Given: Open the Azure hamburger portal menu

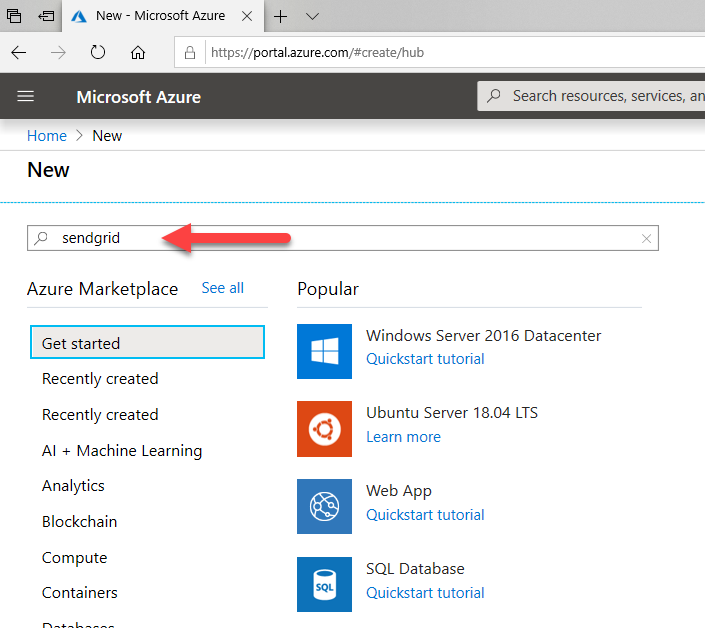Looking at the screenshot, I should coord(26,96).
